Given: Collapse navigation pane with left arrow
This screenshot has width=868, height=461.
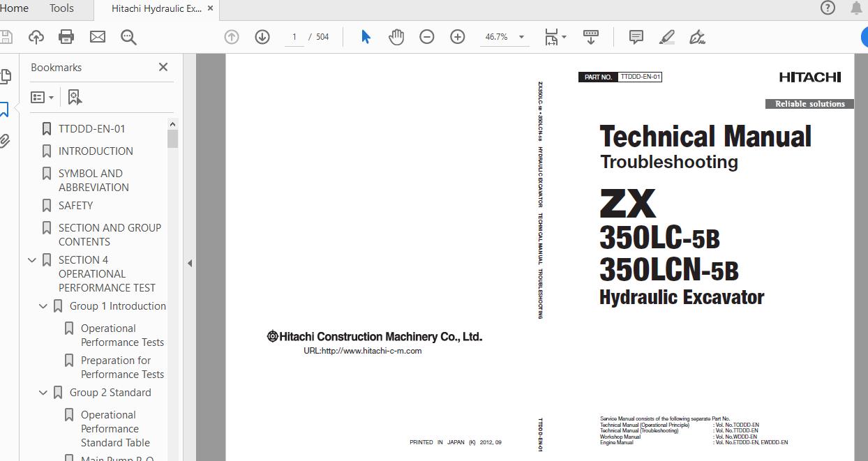Looking at the screenshot, I should pyautogui.click(x=190, y=263).
